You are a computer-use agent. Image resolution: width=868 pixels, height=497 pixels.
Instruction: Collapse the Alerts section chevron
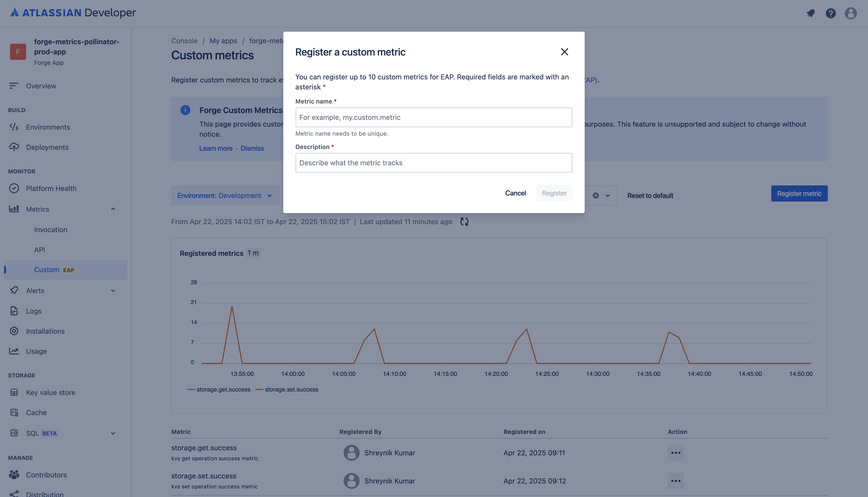(113, 290)
